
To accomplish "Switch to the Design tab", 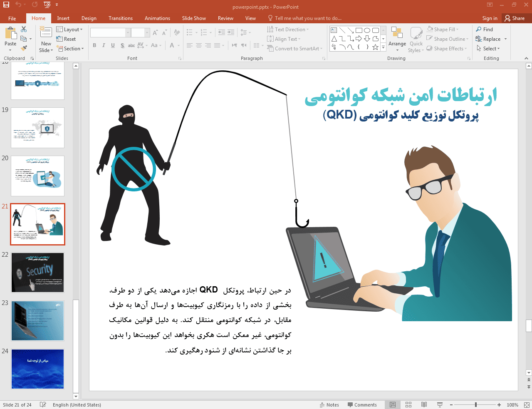I will pos(89,18).
